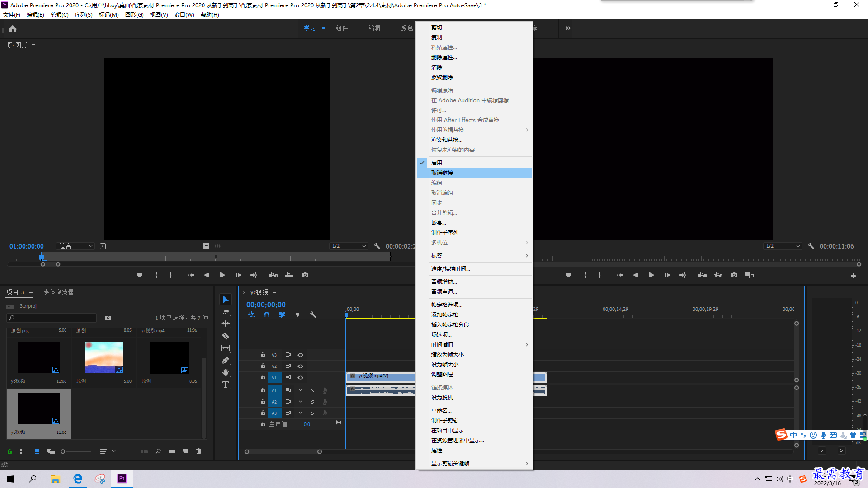Mute audio track A1
Image resolution: width=868 pixels, height=488 pixels.
[300, 390]
